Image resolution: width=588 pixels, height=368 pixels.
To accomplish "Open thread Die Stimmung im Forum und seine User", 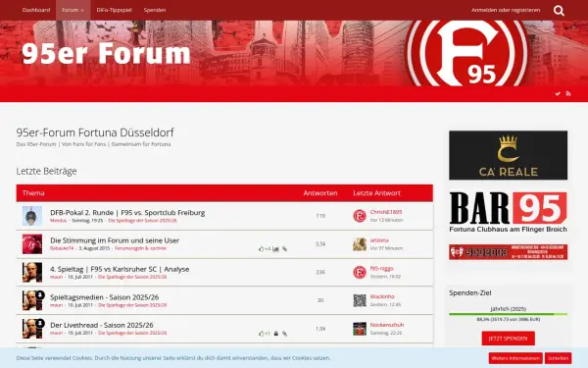I will [x=115, y=240].
